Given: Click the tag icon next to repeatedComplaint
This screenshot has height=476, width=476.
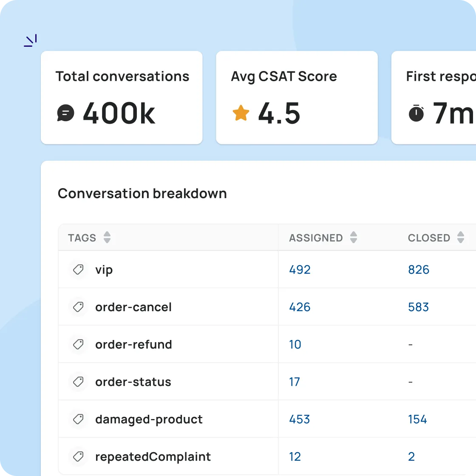Looking at the screenshot, I should [x=78, y=457].
